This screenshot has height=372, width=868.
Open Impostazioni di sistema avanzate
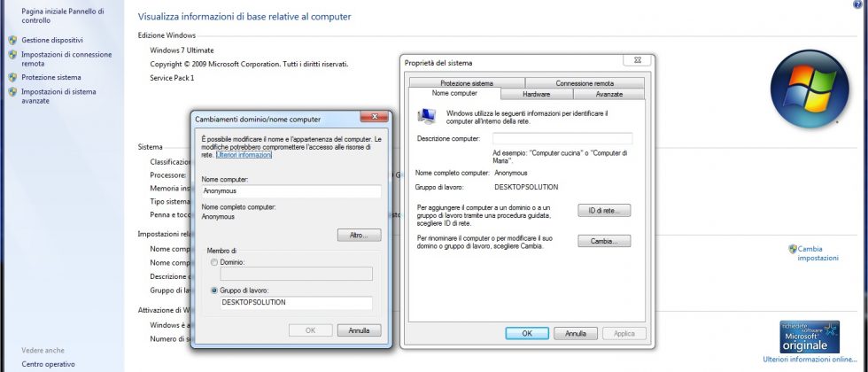(x=58, y=97)
